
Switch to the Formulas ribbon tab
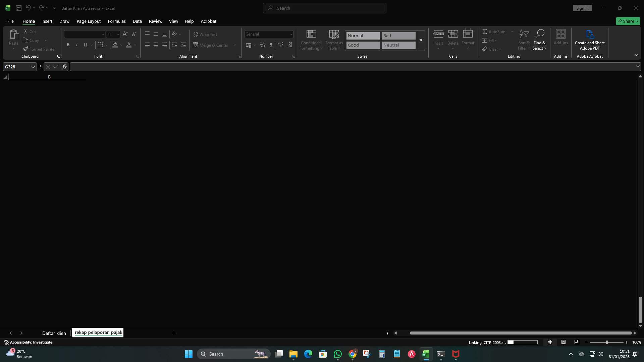pyautogui.click(x=116, y=21)
